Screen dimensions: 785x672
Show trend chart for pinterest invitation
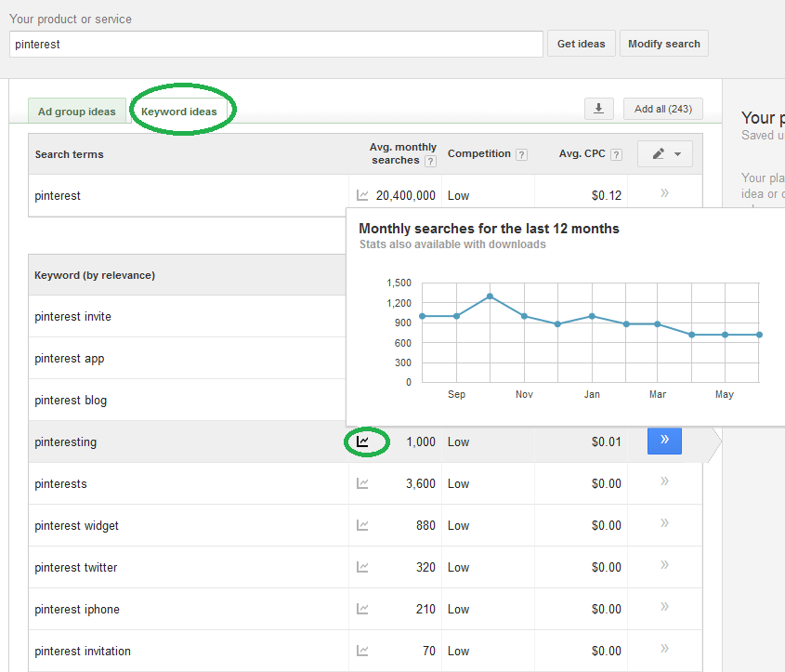coord(362,651)
